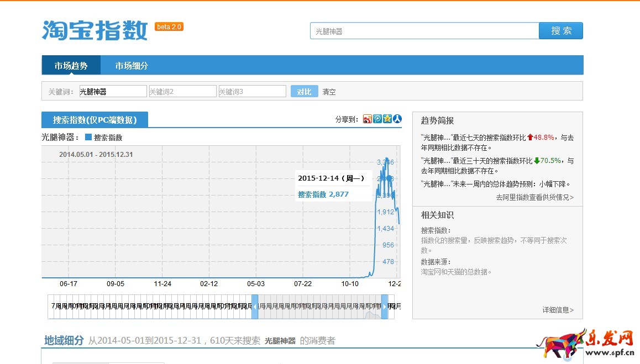
Task: Share to Tencent Weibo icon
Action: click(x=377, y=119)
